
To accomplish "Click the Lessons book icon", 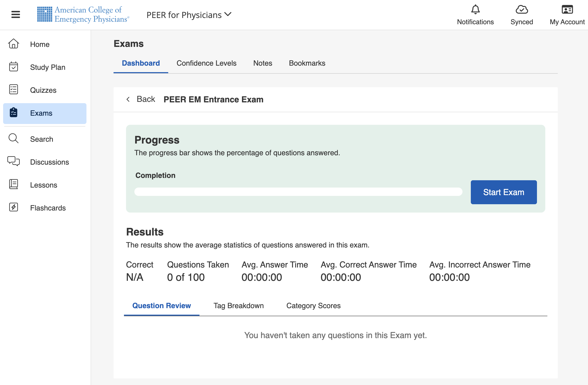I will (x=14, y=184).
